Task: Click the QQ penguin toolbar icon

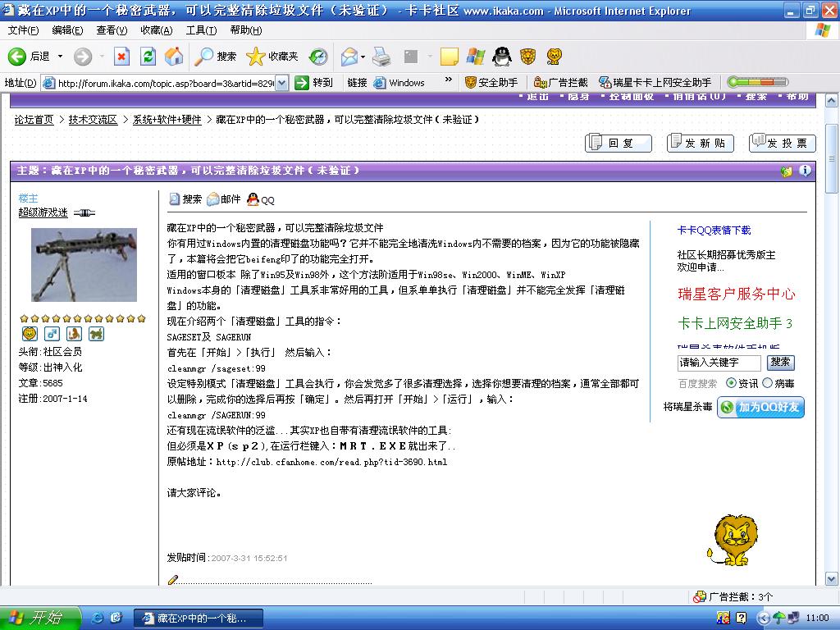Action: 502,56
